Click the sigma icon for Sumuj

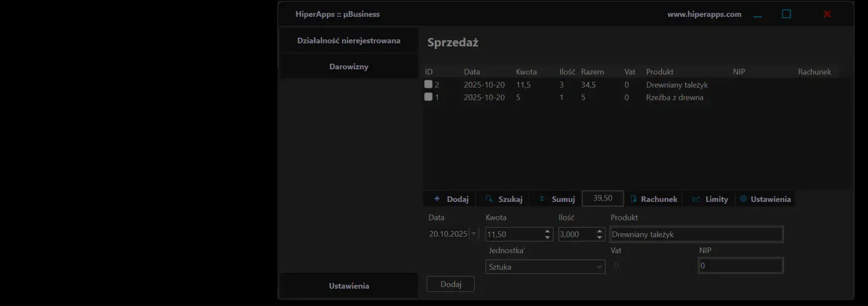pyautogui.click(x=542, y=199)
